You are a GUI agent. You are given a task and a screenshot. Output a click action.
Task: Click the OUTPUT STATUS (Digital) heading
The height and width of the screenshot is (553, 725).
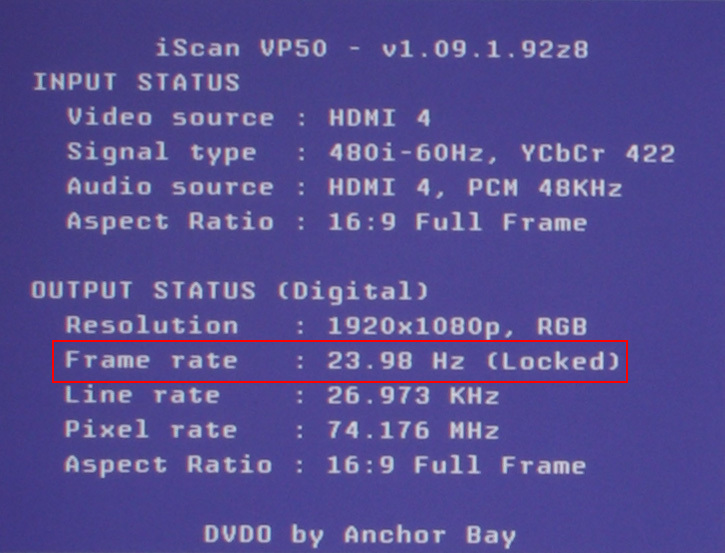coord(230,290)
